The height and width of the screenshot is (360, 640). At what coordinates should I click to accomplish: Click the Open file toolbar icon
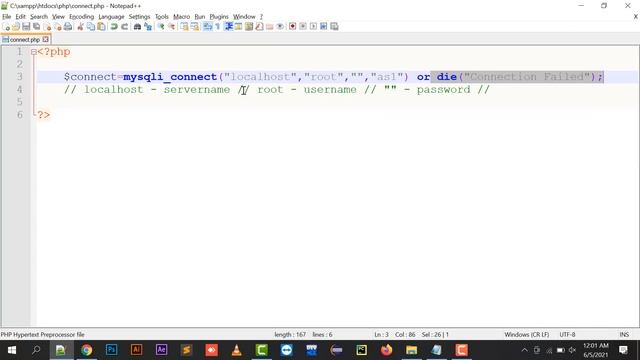click(x=16, y=27)
